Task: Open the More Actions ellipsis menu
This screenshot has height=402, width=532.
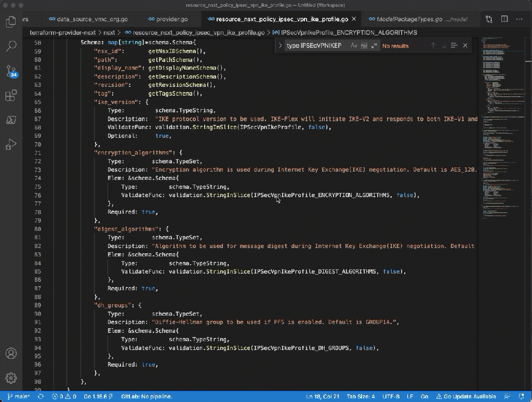Action: coord(519,19)
